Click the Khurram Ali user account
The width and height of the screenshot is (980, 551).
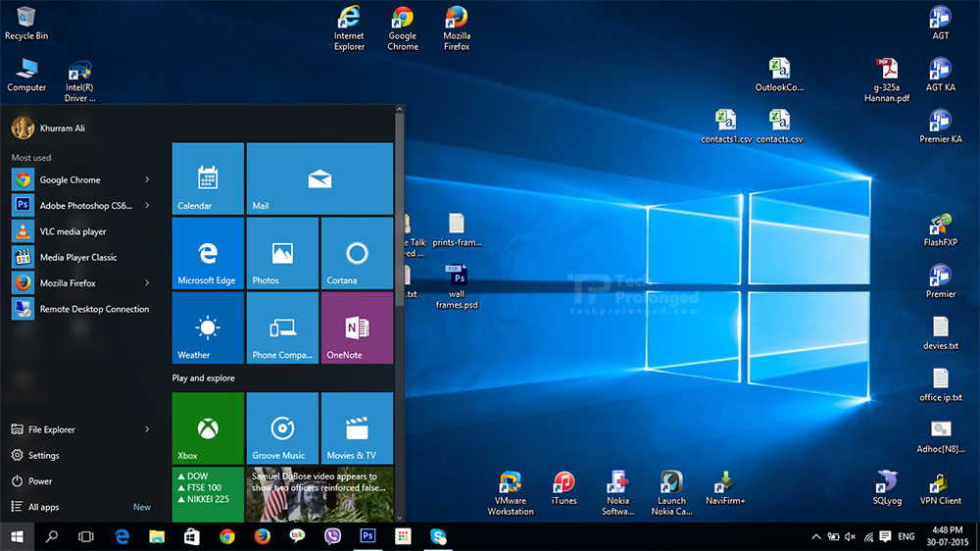[49, 127]
